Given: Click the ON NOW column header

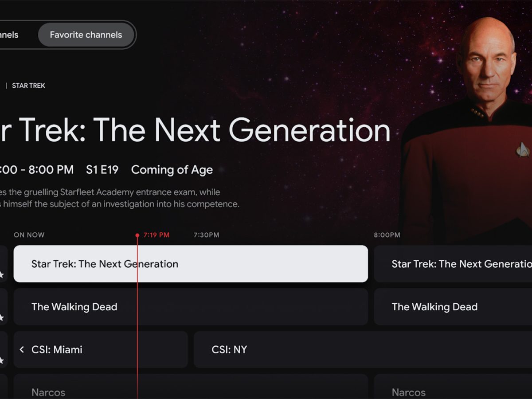Looking at the screenshot, I should (29, 235).
